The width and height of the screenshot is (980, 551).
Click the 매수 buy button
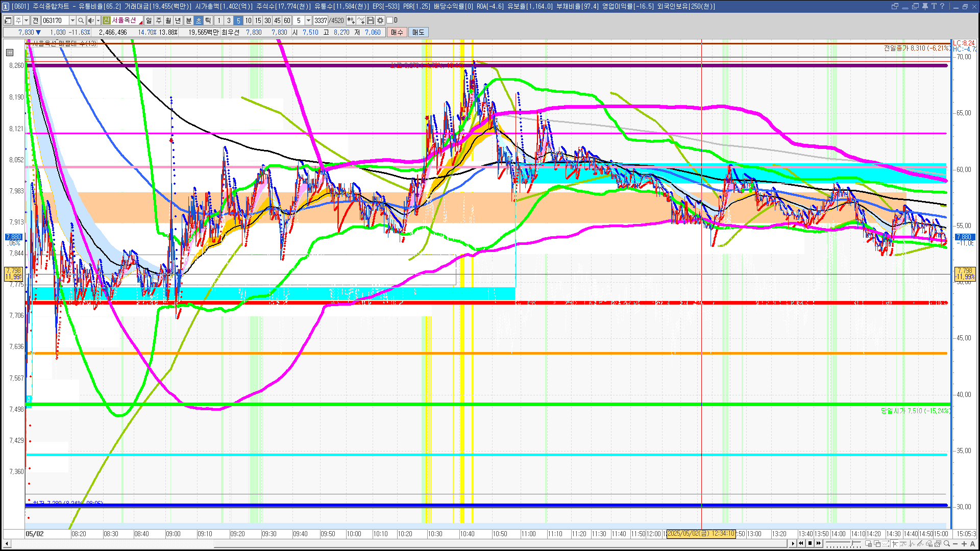click(397, 32)
